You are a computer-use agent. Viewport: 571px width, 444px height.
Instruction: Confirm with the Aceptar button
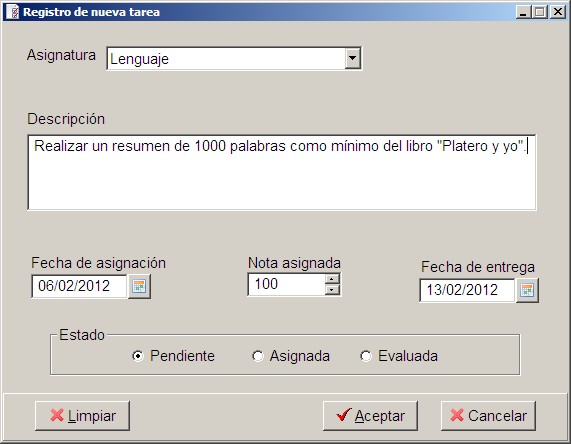[370, 416]
